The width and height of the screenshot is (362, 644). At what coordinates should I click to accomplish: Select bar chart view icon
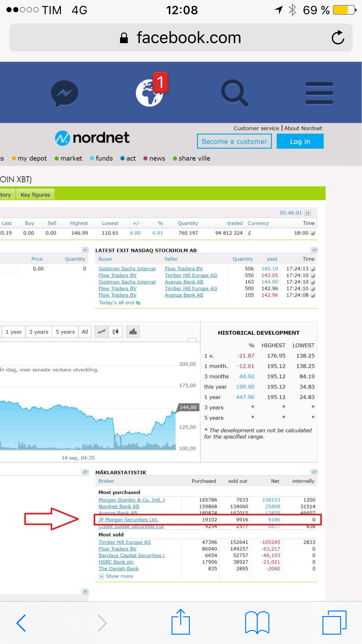click(x=133, y=331)
